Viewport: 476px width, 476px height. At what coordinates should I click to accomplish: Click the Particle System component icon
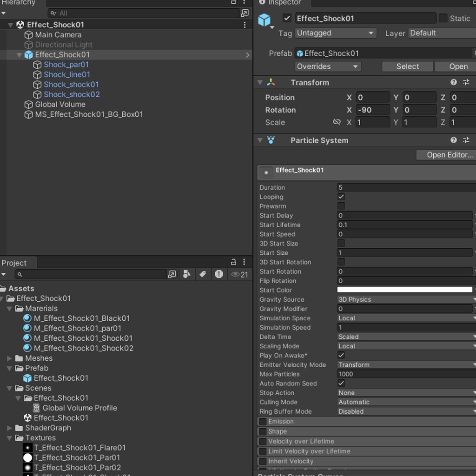click(271, 140)
